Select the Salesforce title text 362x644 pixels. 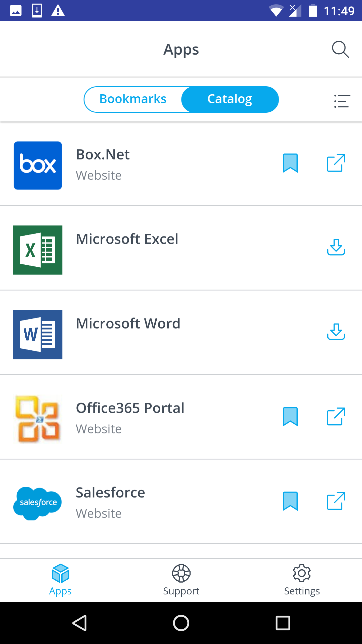point(111,493)
